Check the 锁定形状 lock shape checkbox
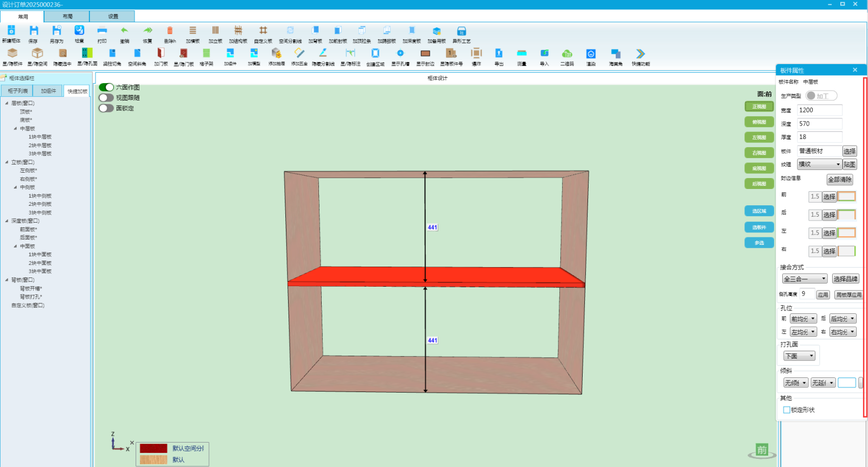Viewport: 868px width, 467px height. [787, 410]
